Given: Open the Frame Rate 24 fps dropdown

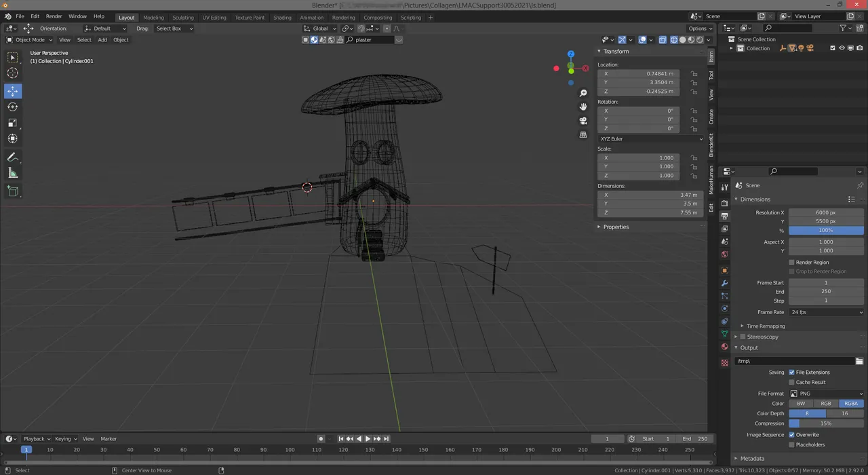Looking at the screenshot, I should point(826,312).
